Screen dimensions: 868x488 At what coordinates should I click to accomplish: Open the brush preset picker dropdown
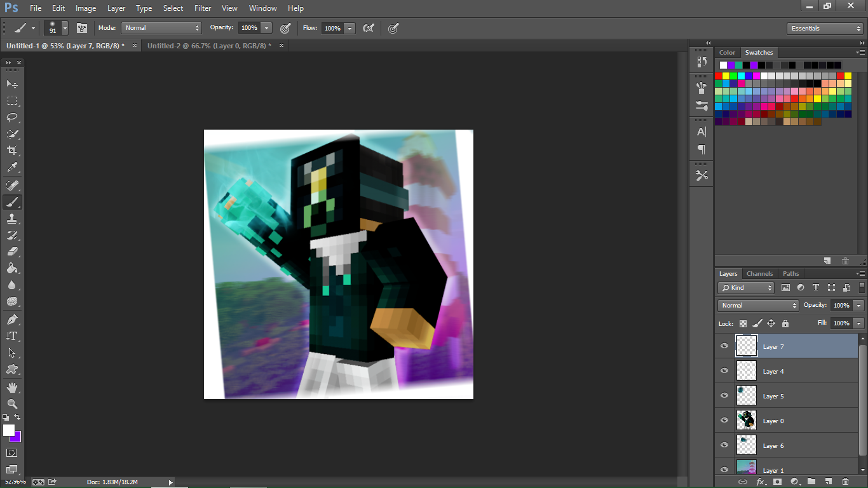pos(65,29)
